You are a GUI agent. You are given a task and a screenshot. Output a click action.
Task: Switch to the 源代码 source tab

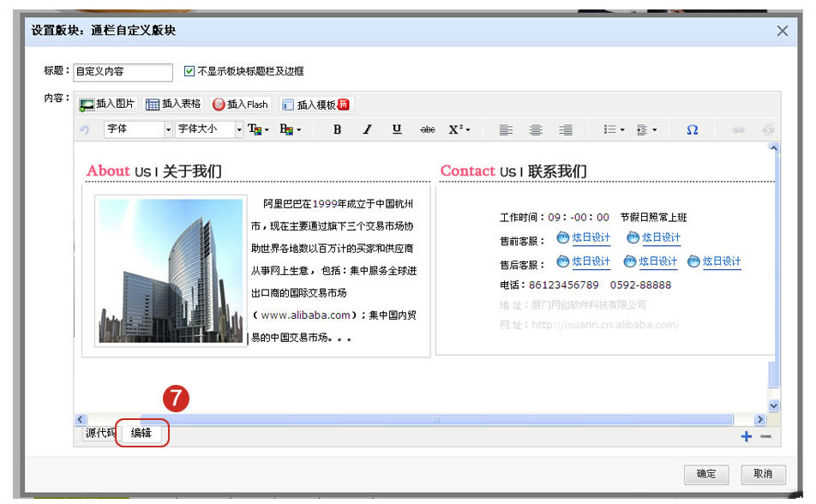(100, 433)
